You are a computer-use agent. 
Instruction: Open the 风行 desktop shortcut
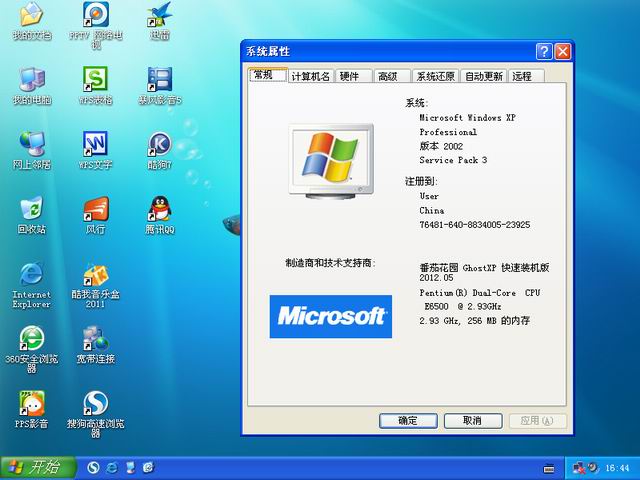click(x=96, y=215)
